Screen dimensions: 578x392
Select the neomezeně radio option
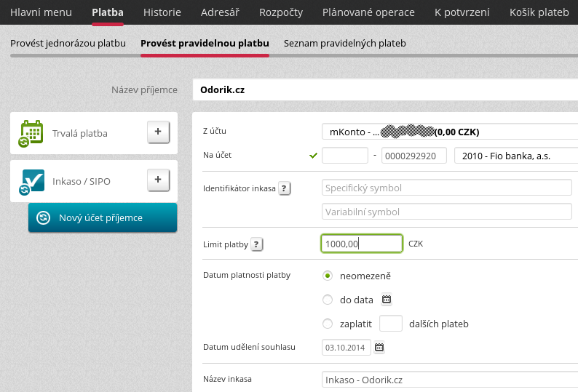(x=328, y=276)
